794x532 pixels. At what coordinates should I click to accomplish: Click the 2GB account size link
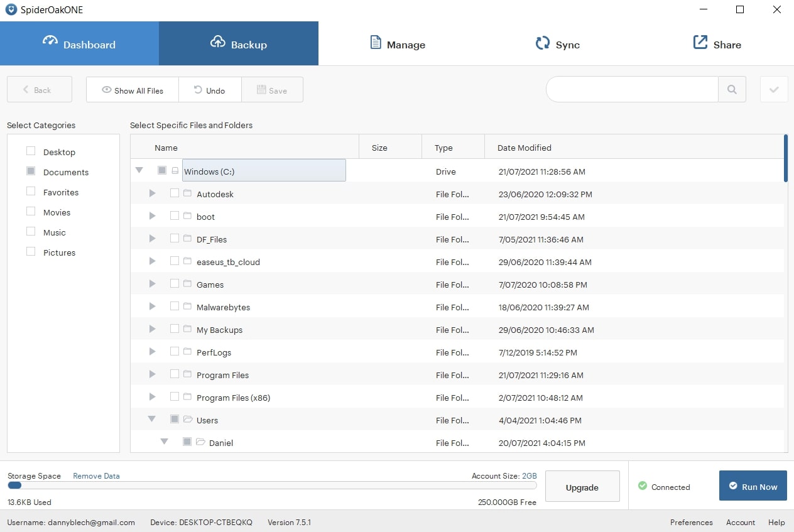coord(529,475)
